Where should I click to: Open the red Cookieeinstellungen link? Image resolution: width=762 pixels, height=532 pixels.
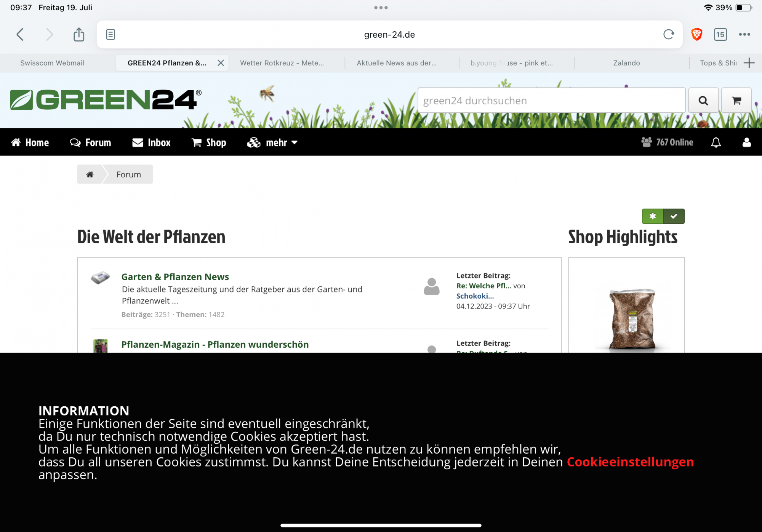(x=630, y=462)
